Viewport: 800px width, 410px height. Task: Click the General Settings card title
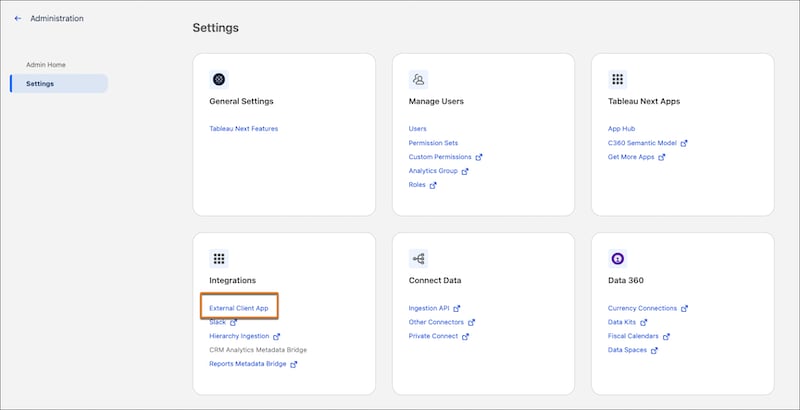point(241,101)
